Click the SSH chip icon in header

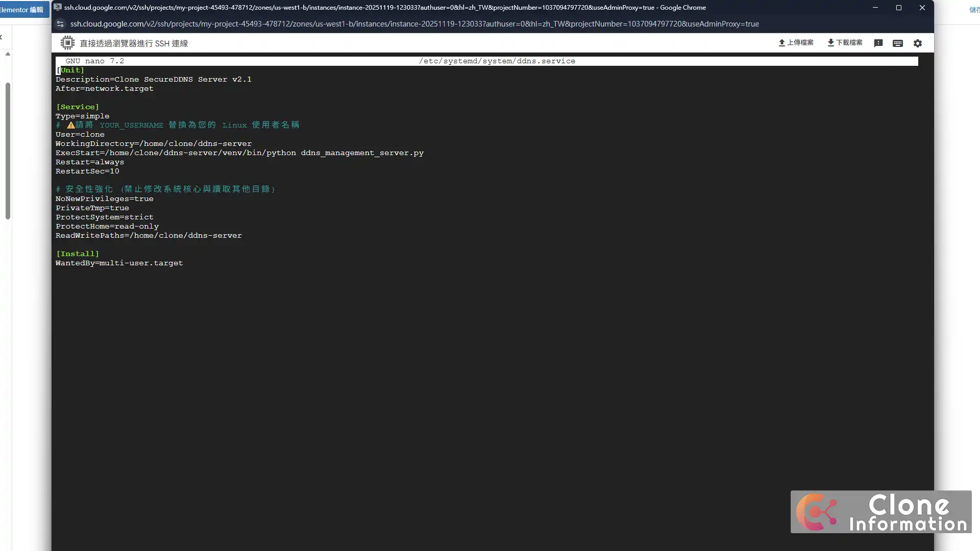(67, 43)
